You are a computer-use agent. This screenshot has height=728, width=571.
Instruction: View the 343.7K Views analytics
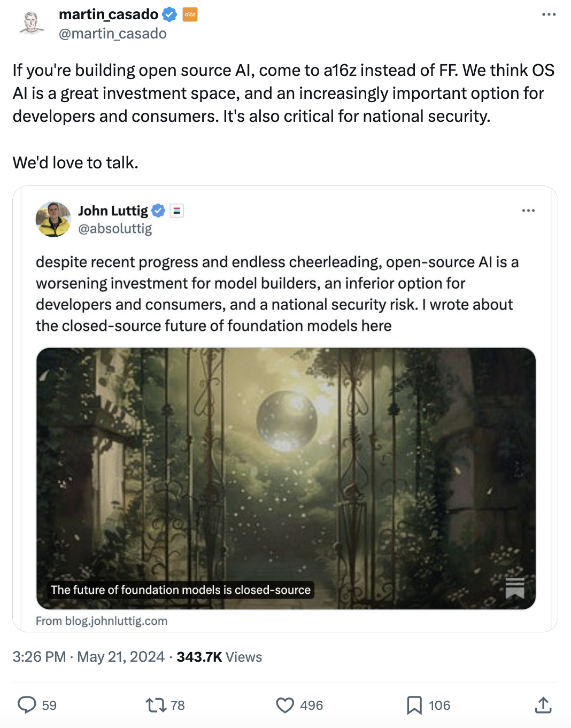[219, 657]
